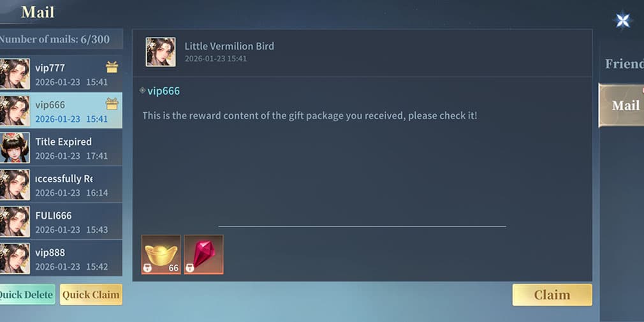Open the vip888 mail
The width and height of the screenshot is (644, 322).
click(61, 258)
